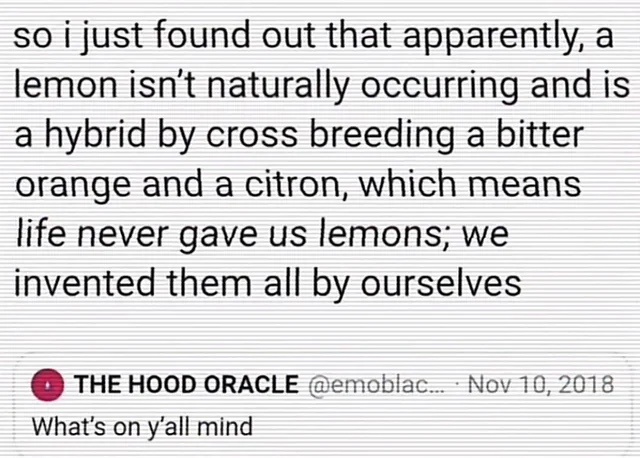640x458 pixels.
Task: Click the word "occurring" in the tweet
Action: coord(439,86)
